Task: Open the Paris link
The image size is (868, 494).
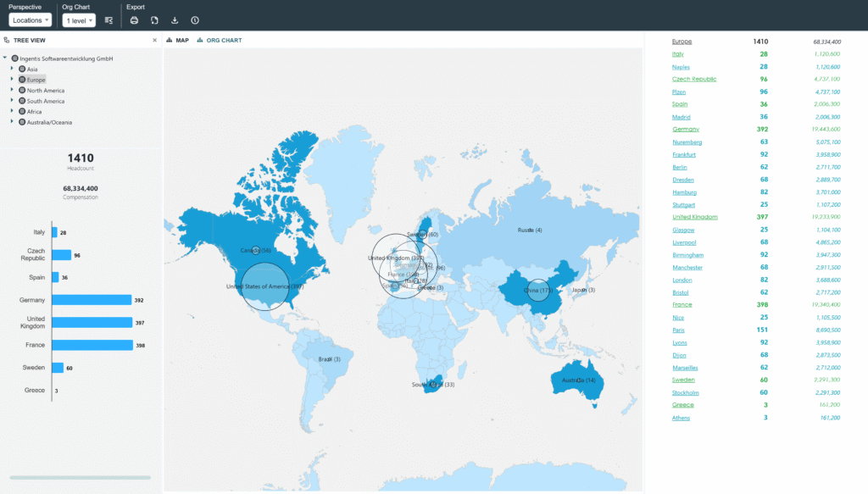Action: click(679, 330)
